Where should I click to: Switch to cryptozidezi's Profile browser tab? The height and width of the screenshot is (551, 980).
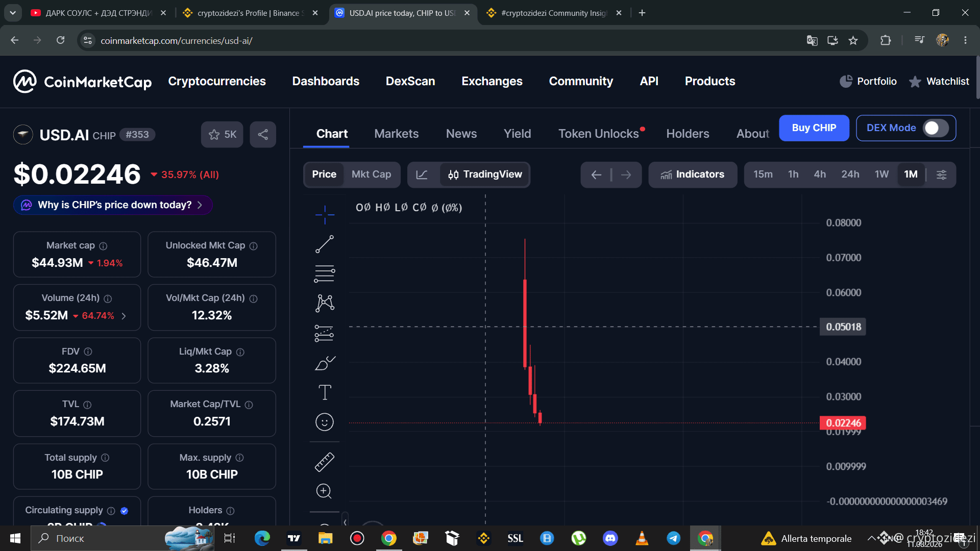click(x=250, y=13)
